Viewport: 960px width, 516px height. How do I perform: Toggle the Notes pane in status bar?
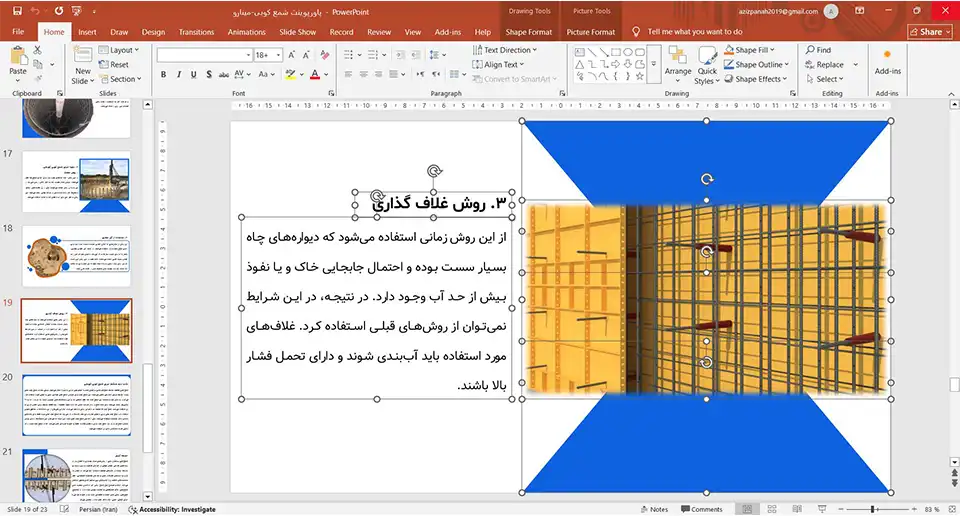point(654,509)
